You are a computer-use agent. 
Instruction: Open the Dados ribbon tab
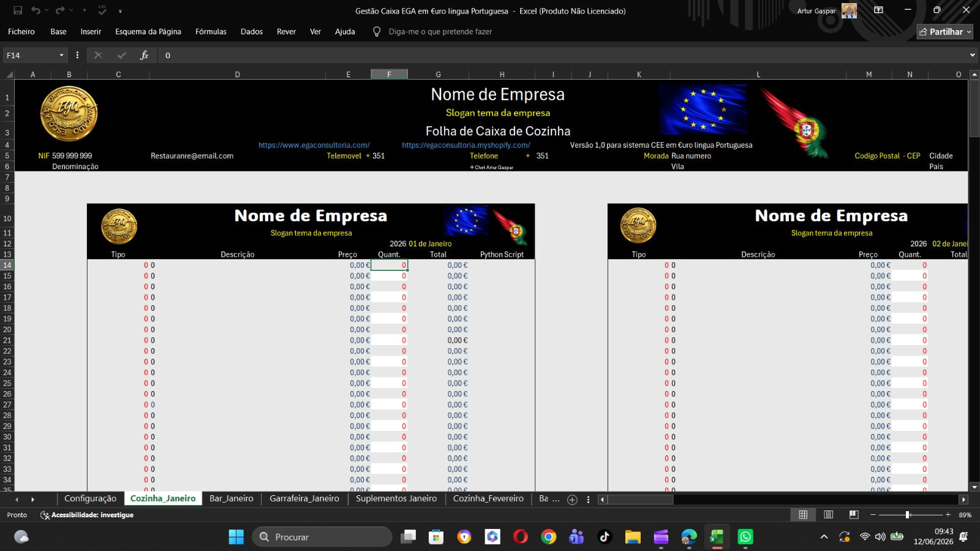pos(251,32)
